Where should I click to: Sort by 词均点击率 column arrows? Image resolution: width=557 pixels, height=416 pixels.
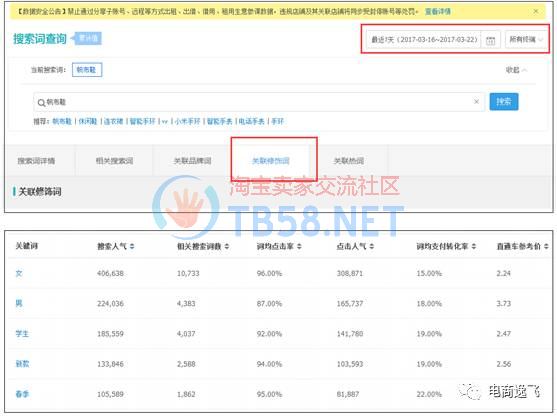[299, 246]
